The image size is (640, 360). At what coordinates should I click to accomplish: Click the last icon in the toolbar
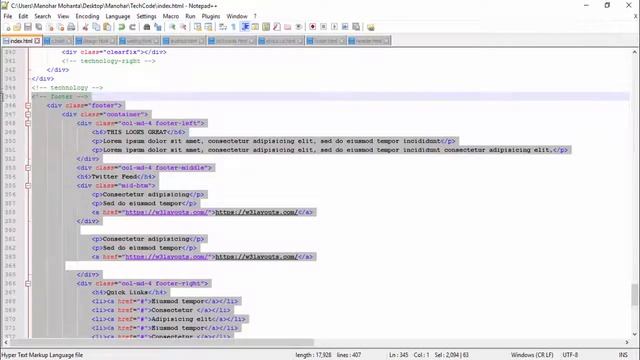(x=371, y=27)
